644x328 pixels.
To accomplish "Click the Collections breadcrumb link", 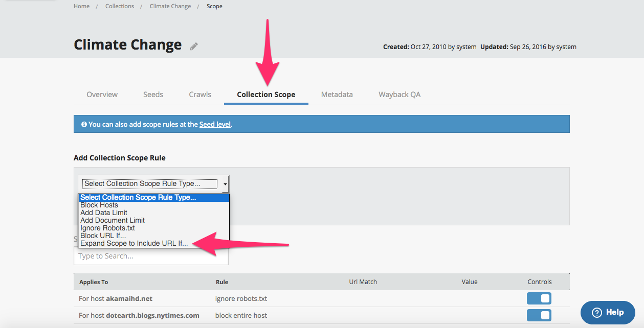I will tap(120, 6).
